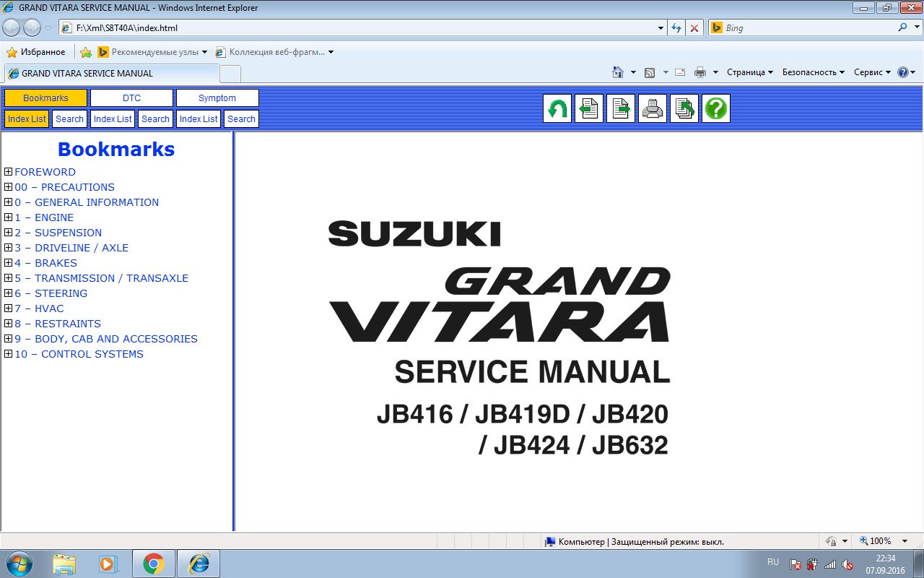
Task: Click the IE Home page icon
Action: (x=617, y=72)
